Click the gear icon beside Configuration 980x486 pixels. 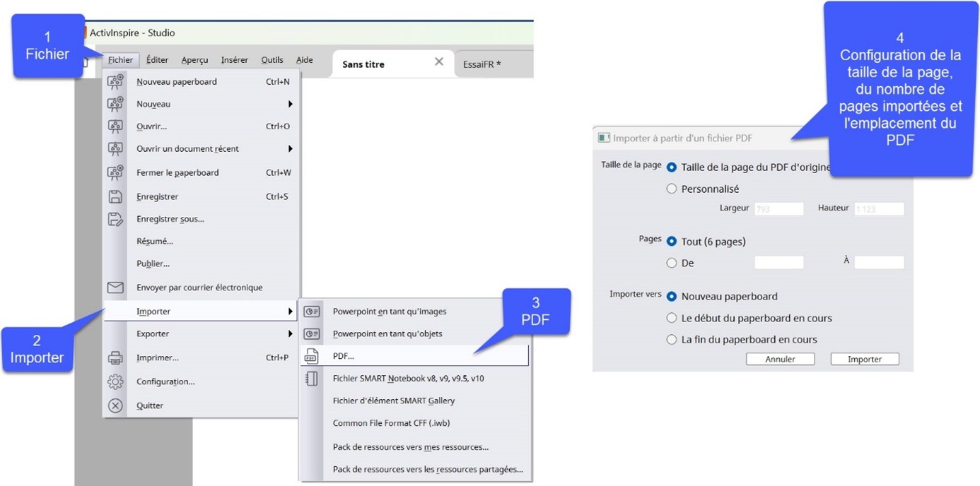point(115,381)
